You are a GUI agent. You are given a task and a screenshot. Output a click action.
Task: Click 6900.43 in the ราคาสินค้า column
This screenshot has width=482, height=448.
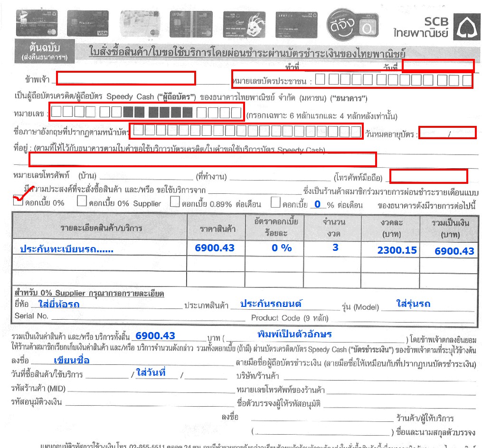(215, 248)
